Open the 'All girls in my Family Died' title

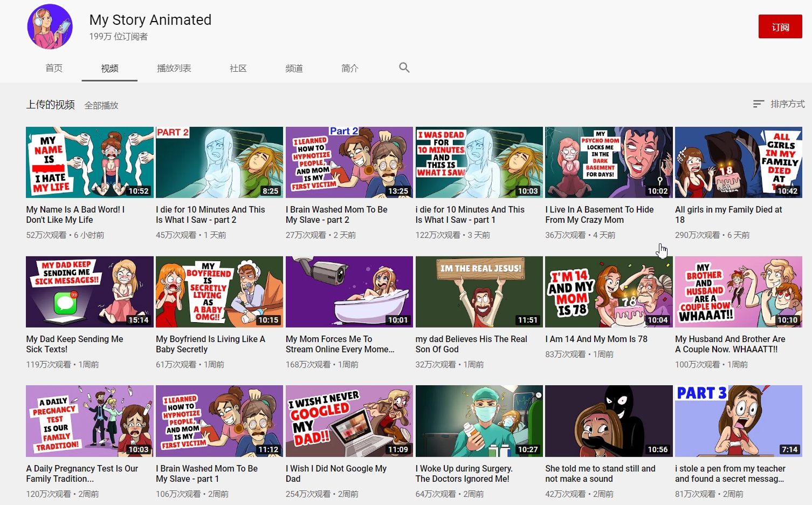coord(728,214)
